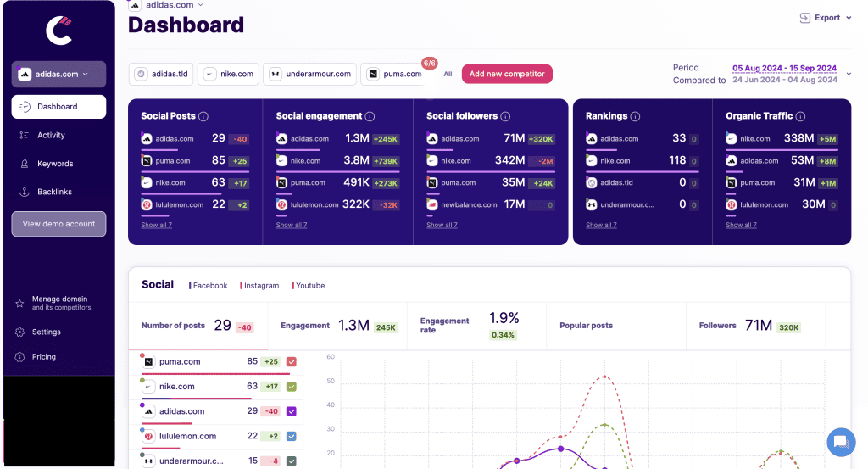The height and width of the screenshot is (469, 868).
Task: Toggle the underarmour chart checkbox
Action: (x=292, y=461)
